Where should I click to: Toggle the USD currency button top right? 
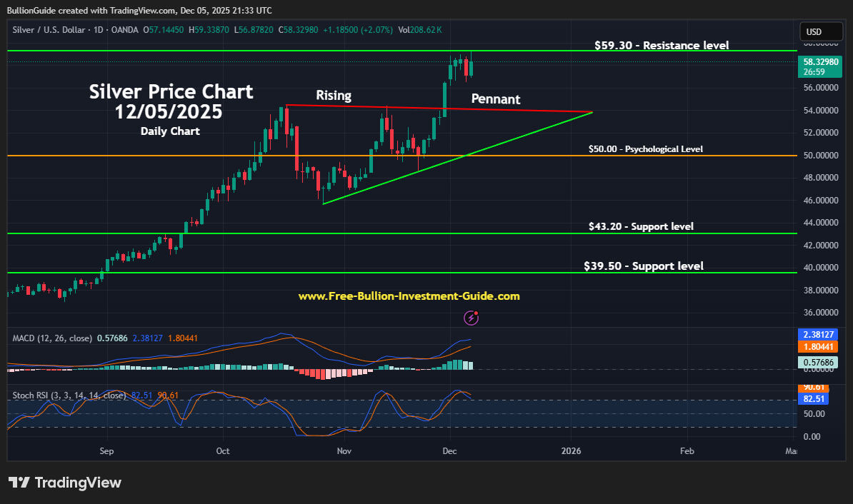[820, 31]
